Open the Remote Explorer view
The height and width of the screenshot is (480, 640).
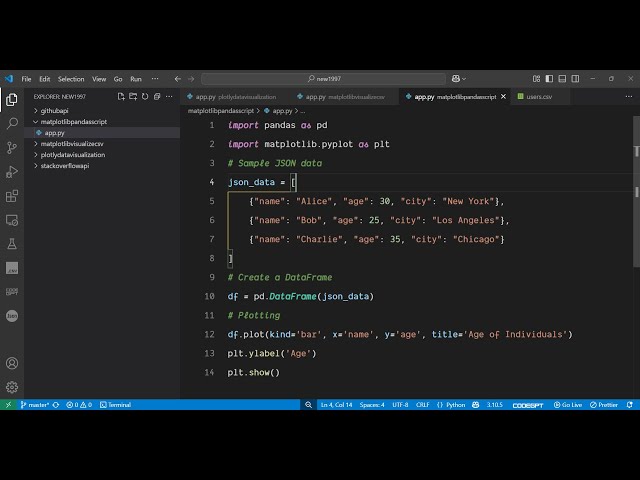(x=12, y=220)
